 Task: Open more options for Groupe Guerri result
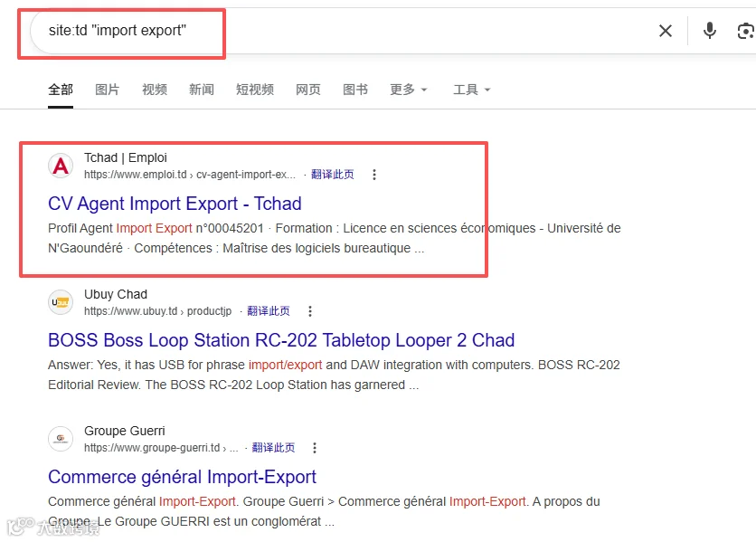(x=315, y=447)
